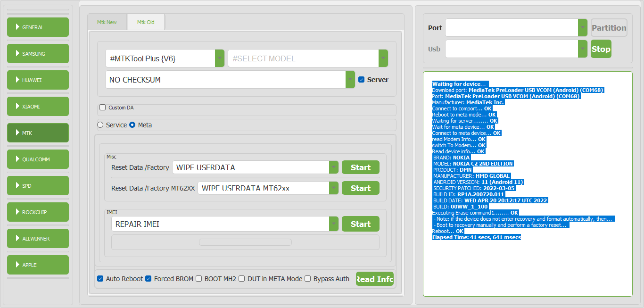Open the SAMSUNG section in sidebar

pos(38,54)
